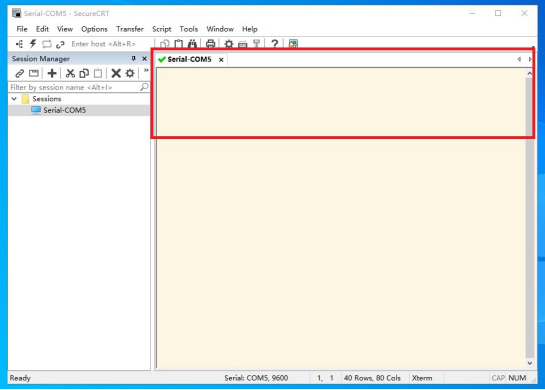Open the View menu
The height and width of the screenshot is (390, 545).
[x=65, y=29]
